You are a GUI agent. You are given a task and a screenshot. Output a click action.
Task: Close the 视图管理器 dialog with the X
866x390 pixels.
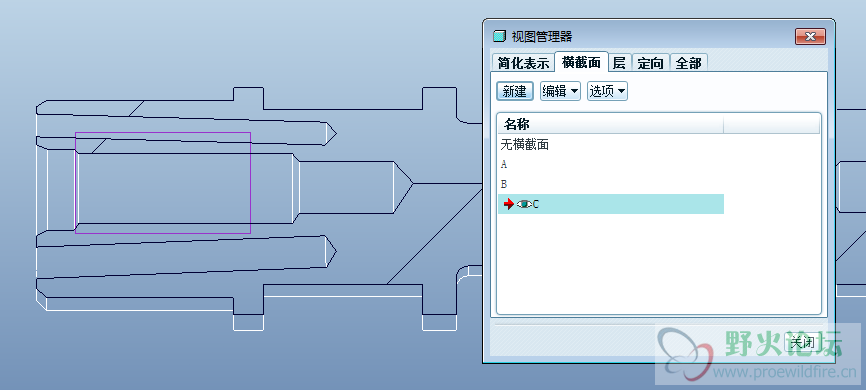810,36
